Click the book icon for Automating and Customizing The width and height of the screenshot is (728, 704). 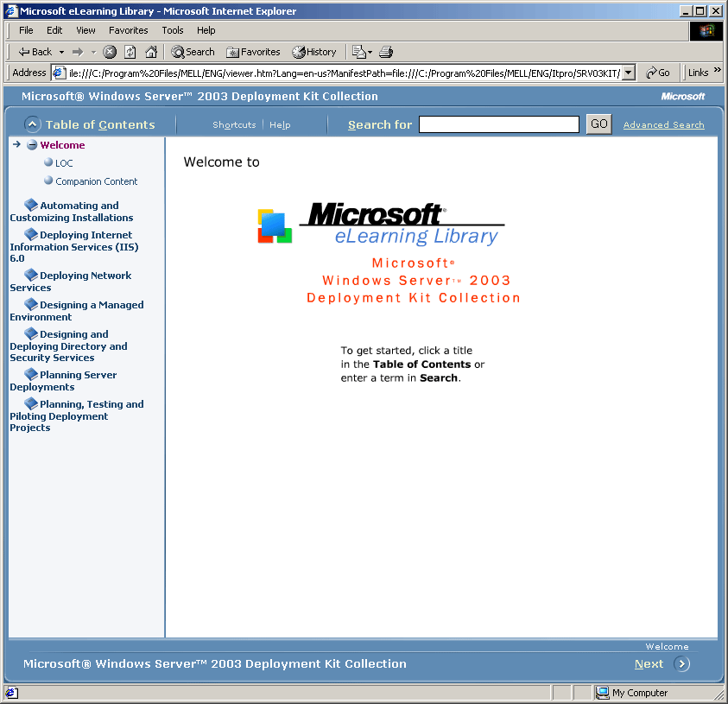click(31, 205)
